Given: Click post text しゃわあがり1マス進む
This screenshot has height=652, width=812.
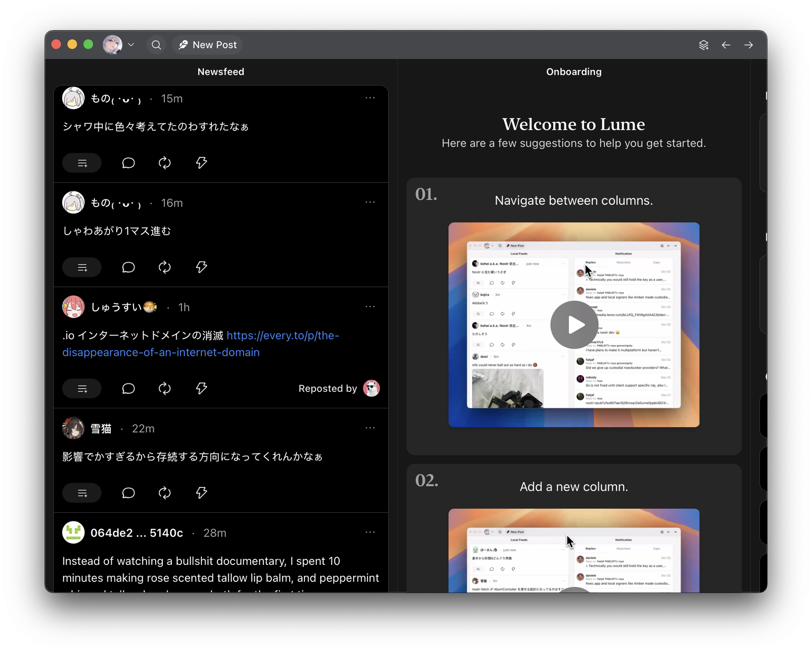Looking at the screenshot, I should [x=117, y=231].
